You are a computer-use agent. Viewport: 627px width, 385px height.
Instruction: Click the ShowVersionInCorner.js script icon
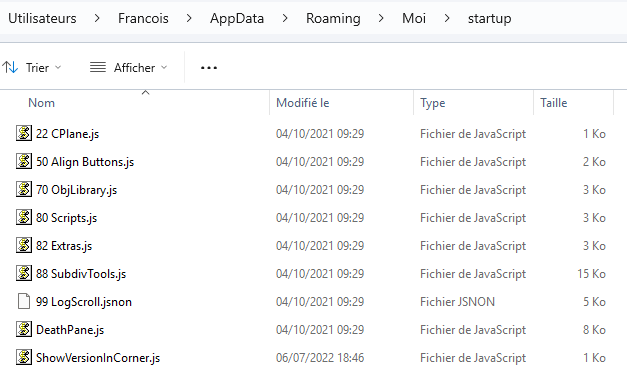24,357
